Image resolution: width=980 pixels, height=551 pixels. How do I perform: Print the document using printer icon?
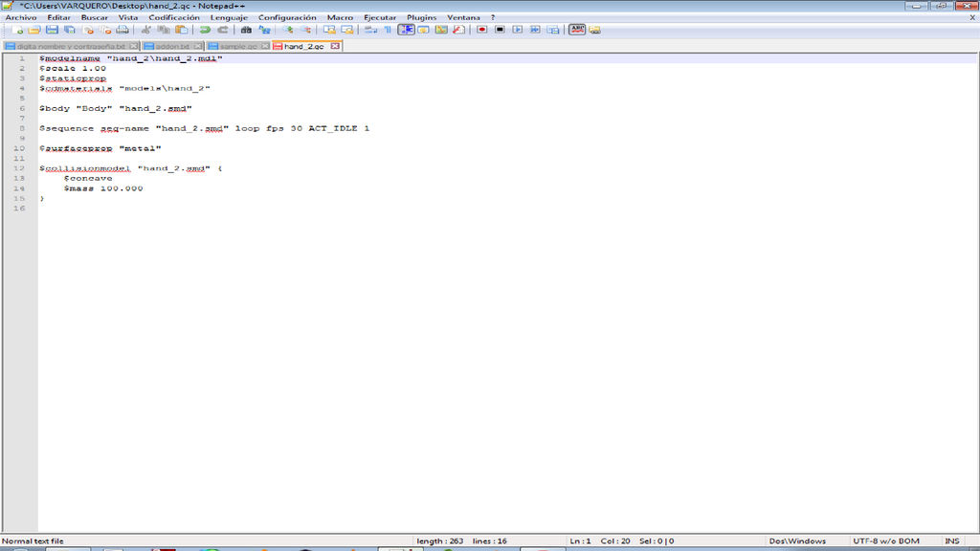pos(122,30)
